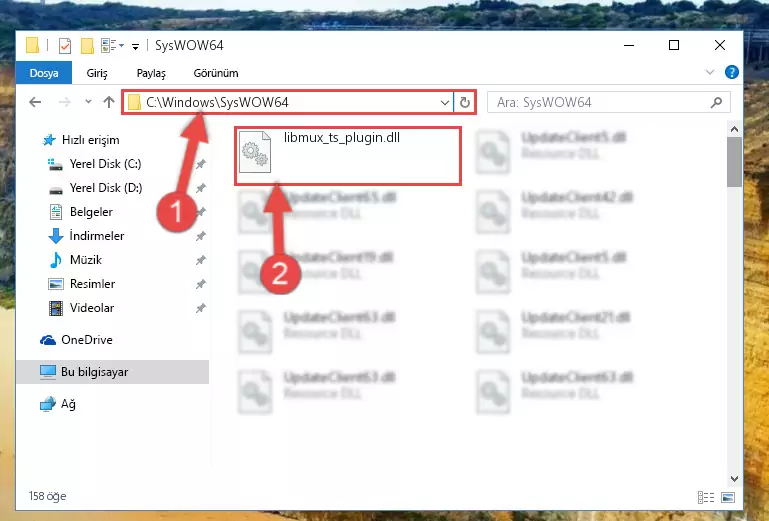Click the Properties quick access icon
The image size is (769, 521).
click(64, 46)
